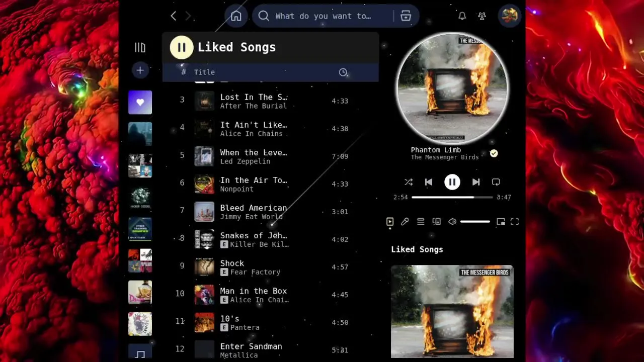Image resolution: width=644 pixels, height=362 pixels.
Task: Open artist After The Burial
Action: [x=254, y=106]
